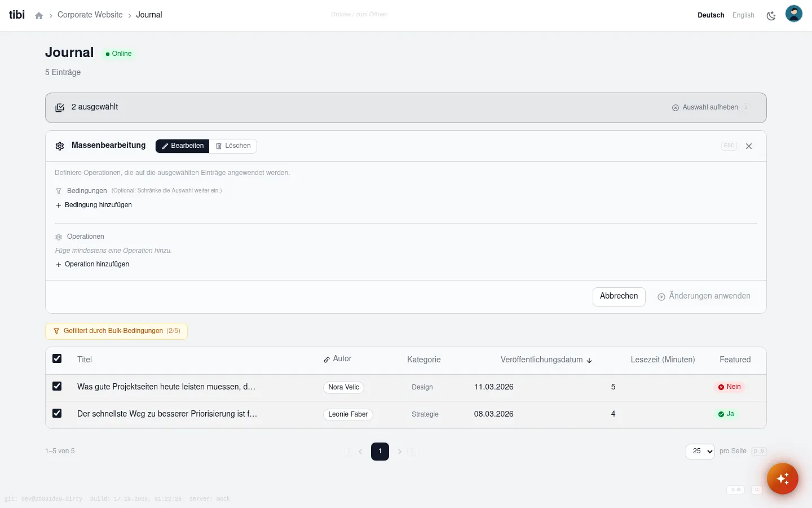Click the Titel column header
Image resolution: width=812 pixels, height=508 pixels.
coord(85,360)
